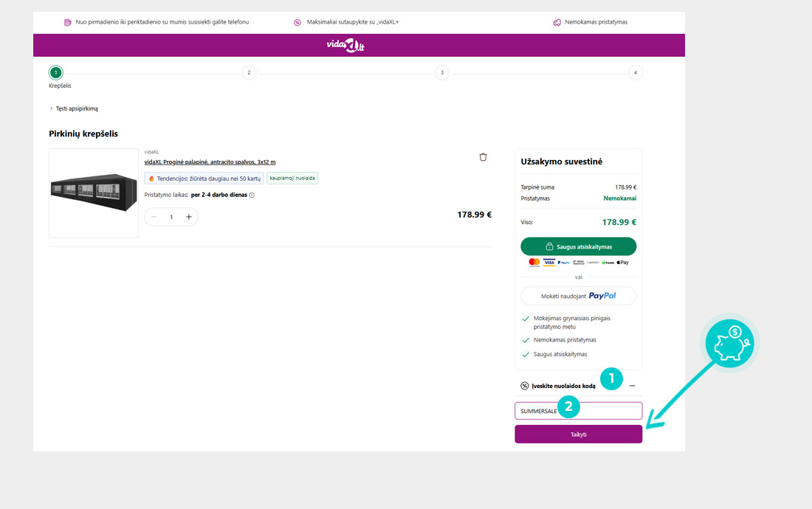Jump to checkout step 2
This screenshot has width=812, height=509.
pyautogui.click(x=249, y=72)
